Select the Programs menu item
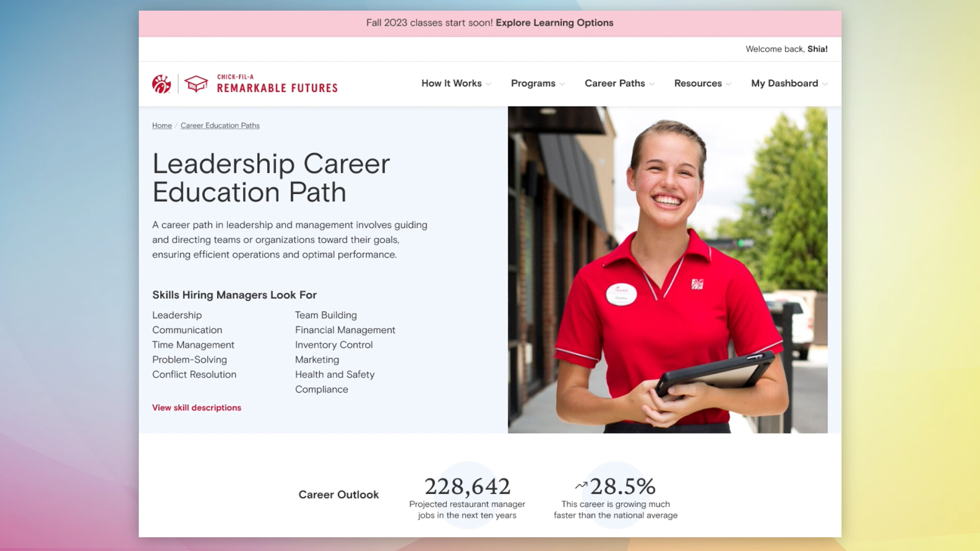The height and width of the screenshot is (551, 980). (x=533, y=83)
